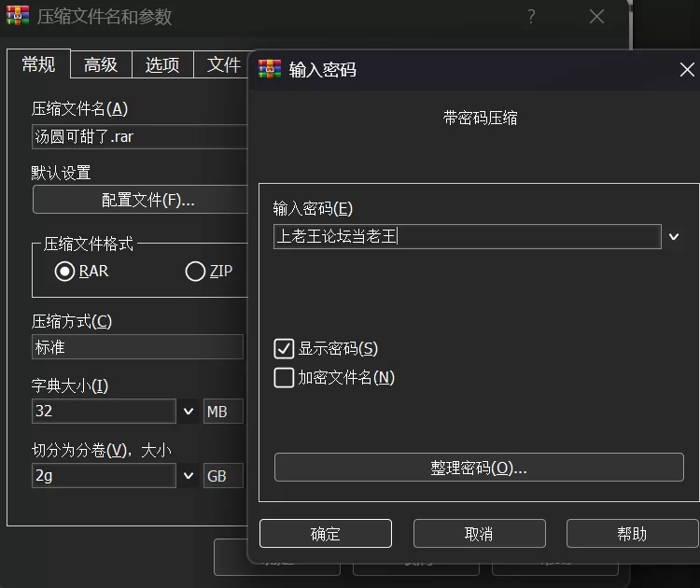Image resolution: width=700 pixels, height=588 pixels.
Task: Expand the password history dropdown arrow
Action: [x=674, y=237]
